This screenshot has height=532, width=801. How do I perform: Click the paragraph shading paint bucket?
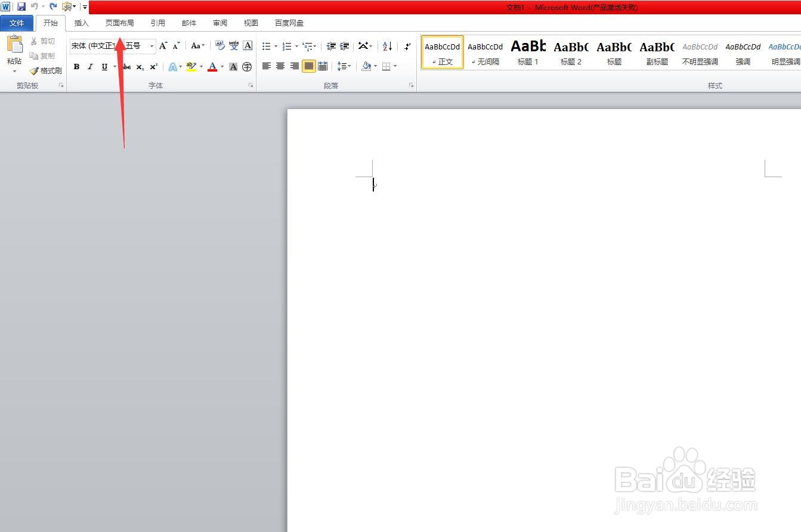point(366,66)
